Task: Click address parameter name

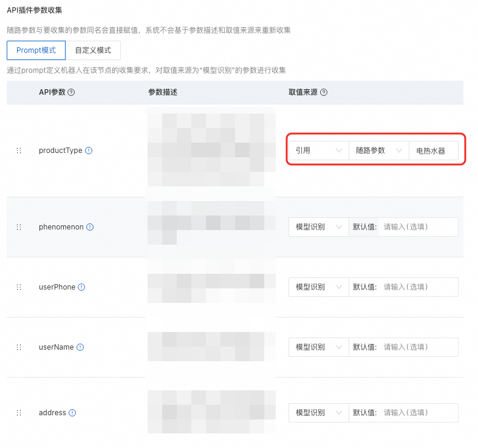Action: 52,413
